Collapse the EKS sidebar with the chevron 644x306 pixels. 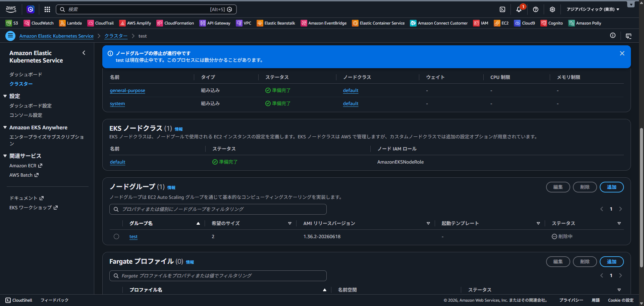[84, 53]
